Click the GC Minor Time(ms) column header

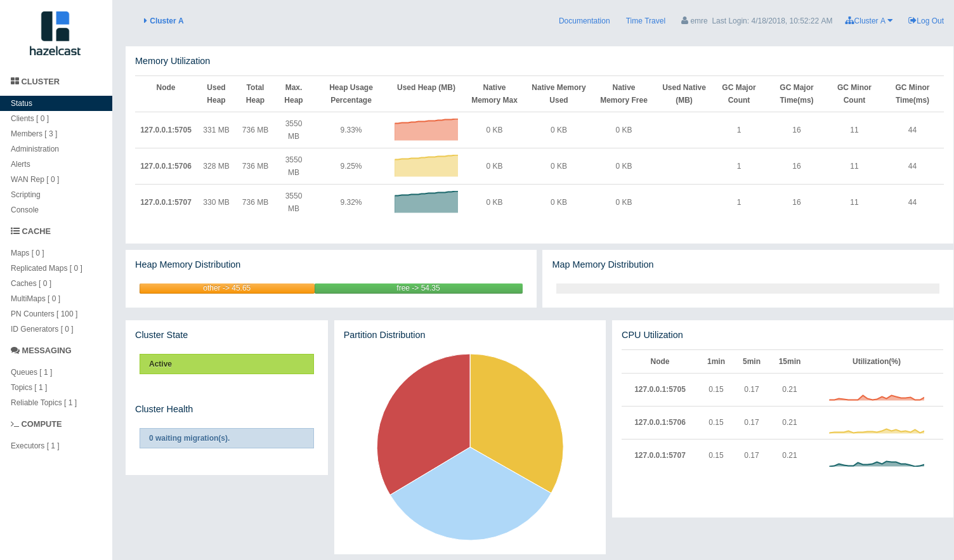click(912, 94)
